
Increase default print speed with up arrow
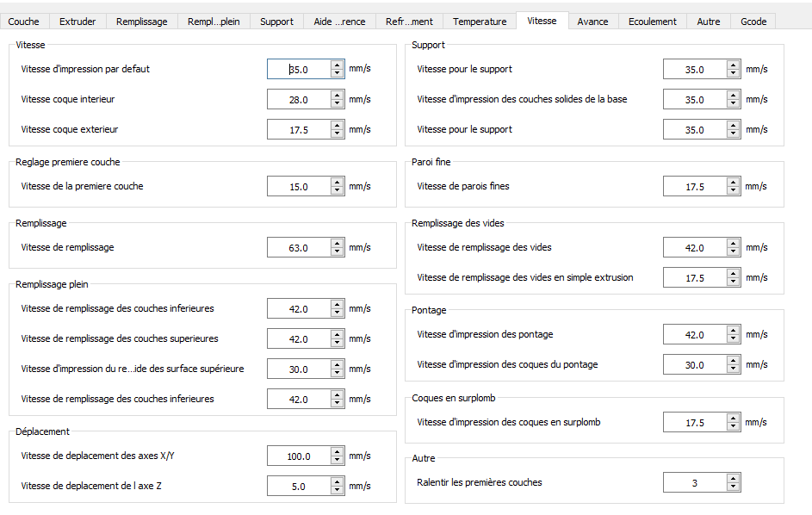337,65
